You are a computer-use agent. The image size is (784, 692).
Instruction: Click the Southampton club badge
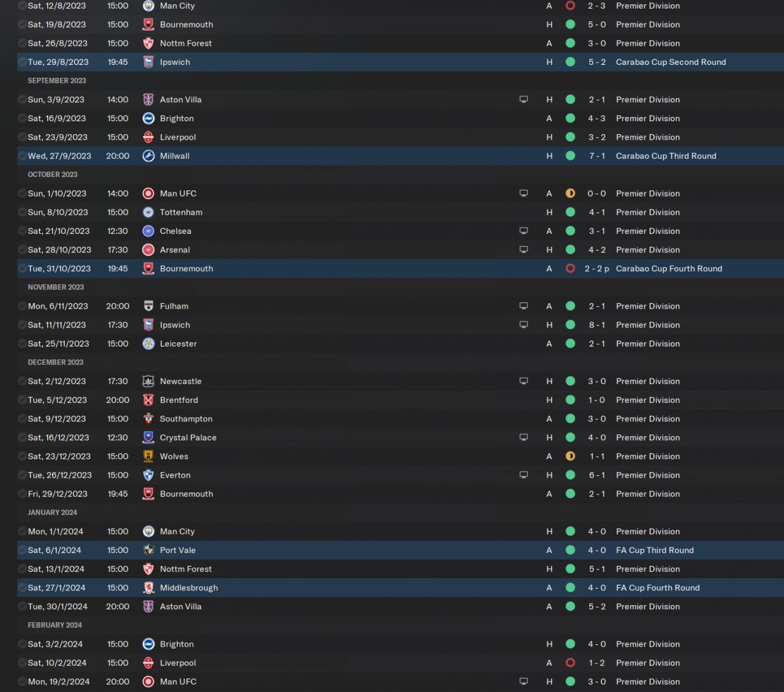(x=148, y=419)
